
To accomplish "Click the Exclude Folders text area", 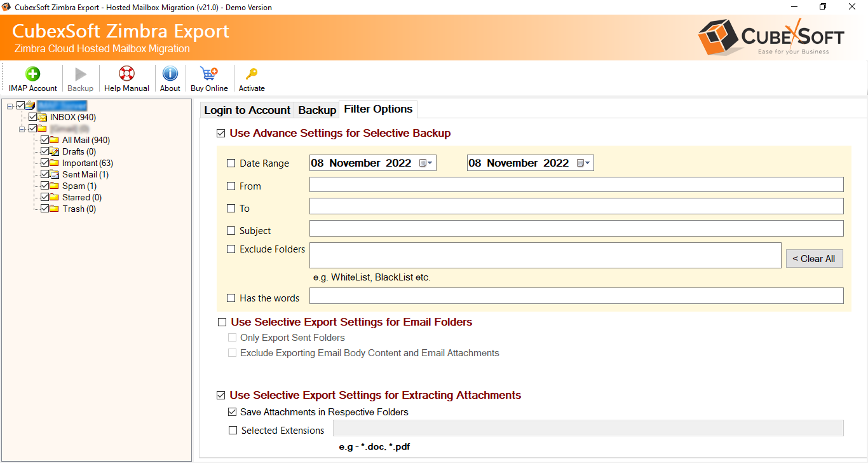I will pos(545,255).
